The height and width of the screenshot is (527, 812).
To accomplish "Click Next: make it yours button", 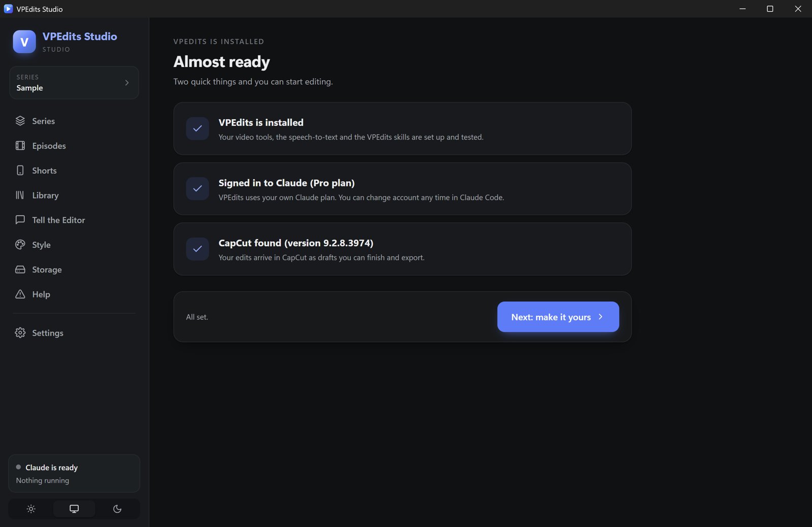I will tap(558, 317).
